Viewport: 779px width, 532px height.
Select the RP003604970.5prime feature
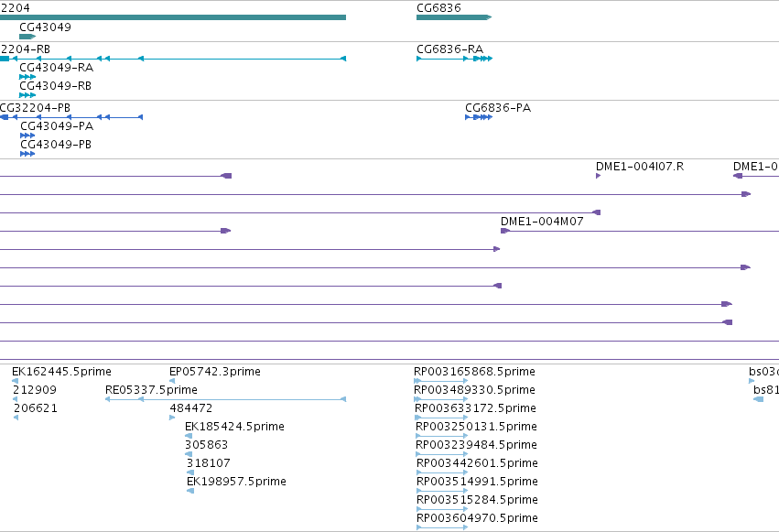[441, 527]
